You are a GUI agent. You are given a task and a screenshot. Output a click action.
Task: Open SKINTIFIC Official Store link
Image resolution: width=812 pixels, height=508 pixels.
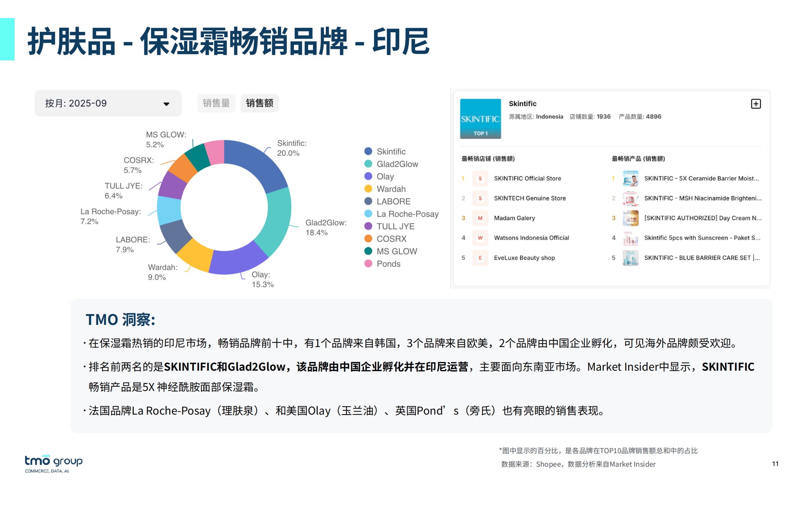pyautogui.click(x=527, y=179)
